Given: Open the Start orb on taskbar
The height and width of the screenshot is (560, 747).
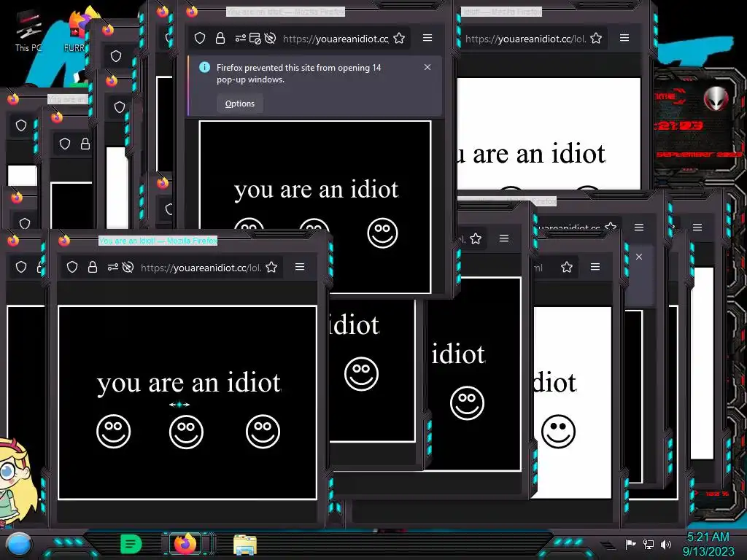Looking at the screenshot, I should [19, 545].
